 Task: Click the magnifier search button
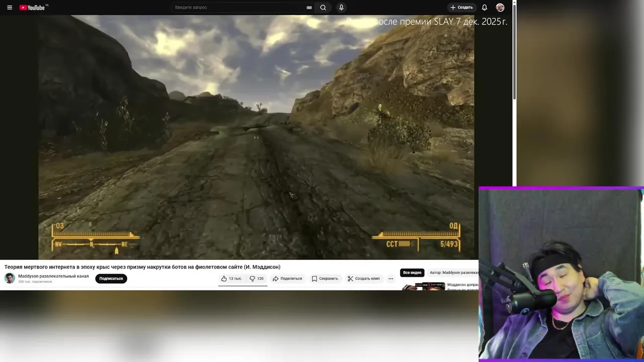[x=323, y=8]
